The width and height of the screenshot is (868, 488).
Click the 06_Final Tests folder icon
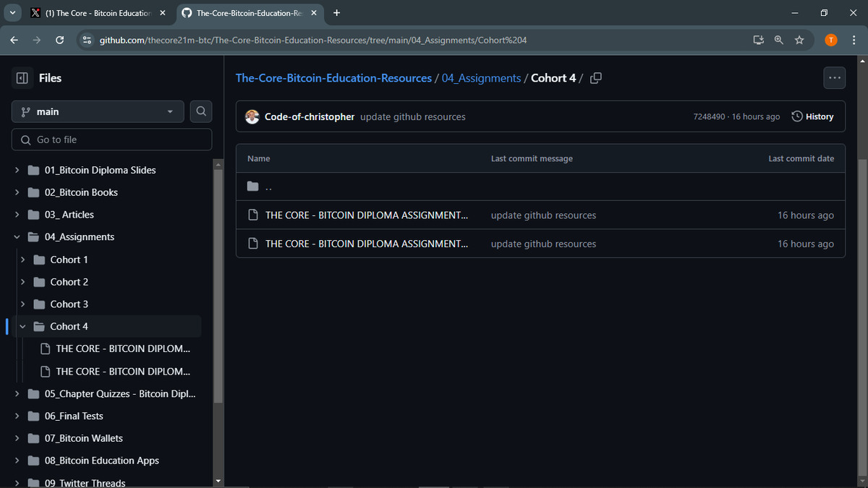pos(33,416)
